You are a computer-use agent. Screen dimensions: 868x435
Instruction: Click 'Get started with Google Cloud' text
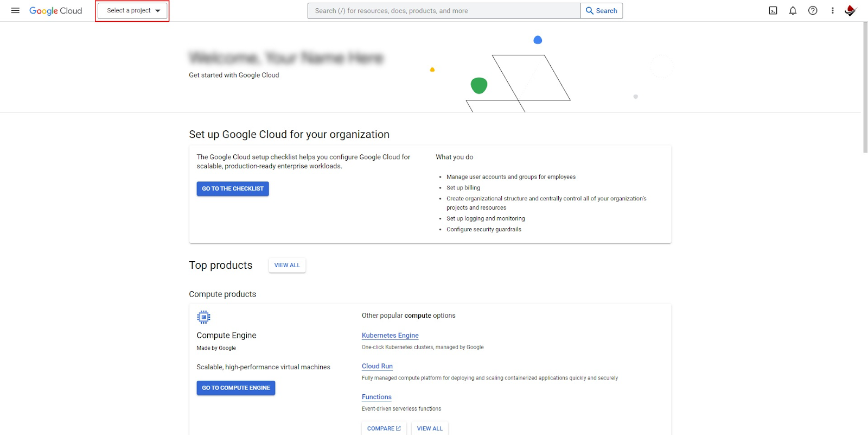[234, 75]
